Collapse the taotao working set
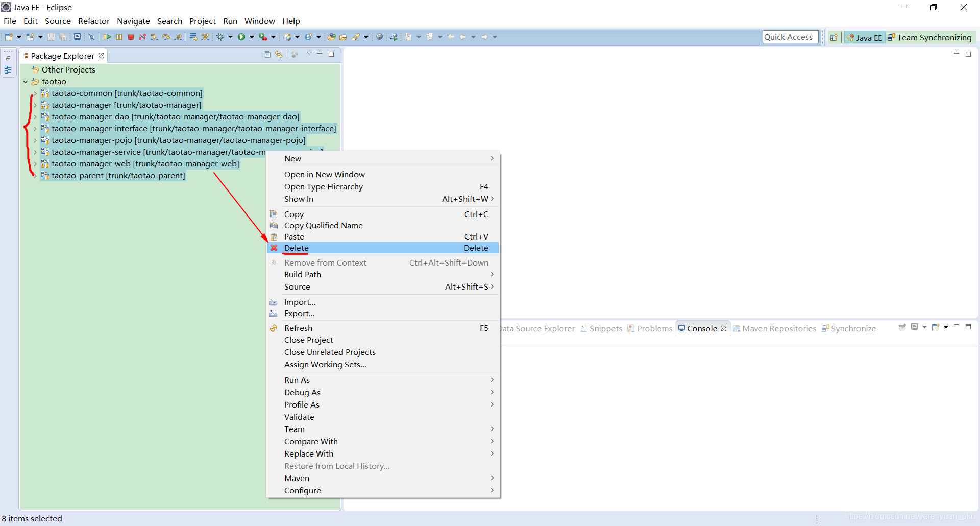980x526 pixels. tap(25, 82)
